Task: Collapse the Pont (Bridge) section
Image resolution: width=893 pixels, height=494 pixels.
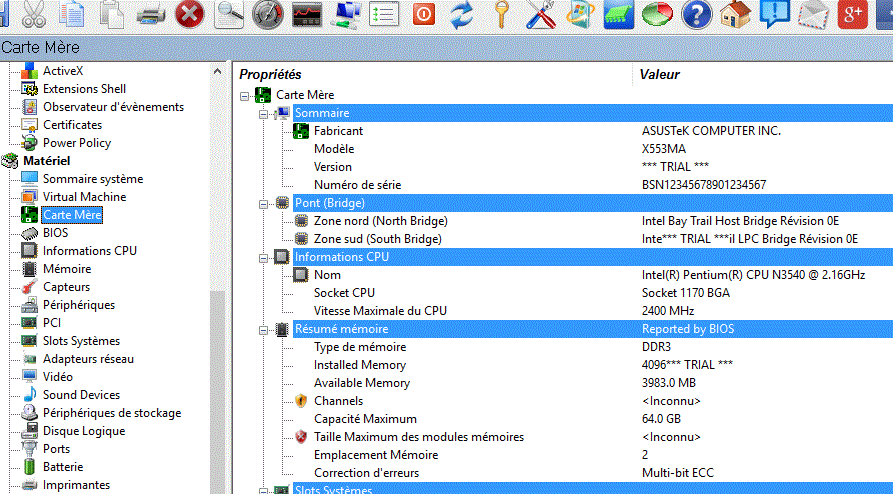Action: tap(264, 204)
